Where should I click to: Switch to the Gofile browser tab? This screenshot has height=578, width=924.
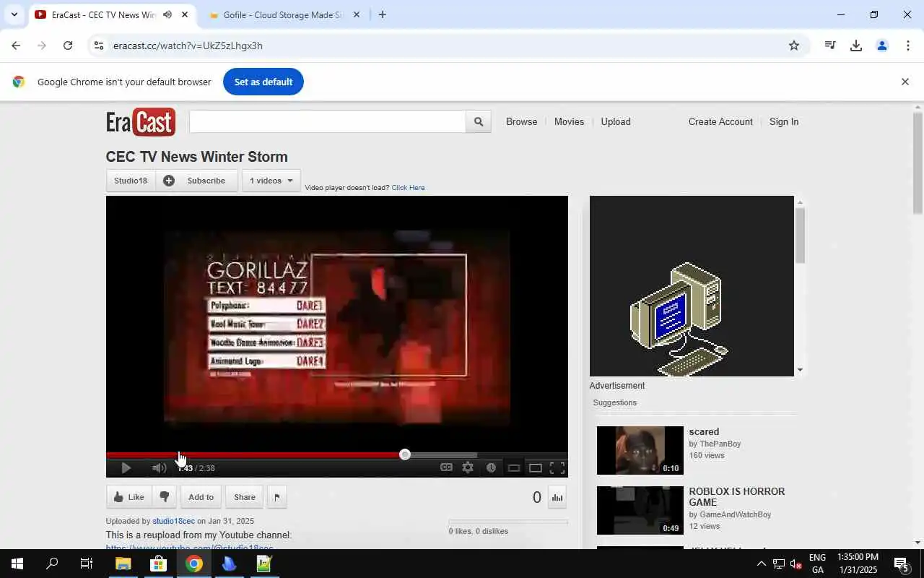pos(282,14)
